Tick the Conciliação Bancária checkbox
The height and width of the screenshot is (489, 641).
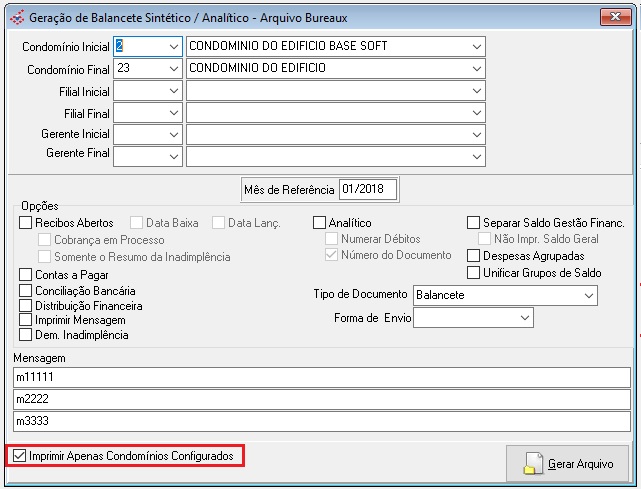click(26, 290)
